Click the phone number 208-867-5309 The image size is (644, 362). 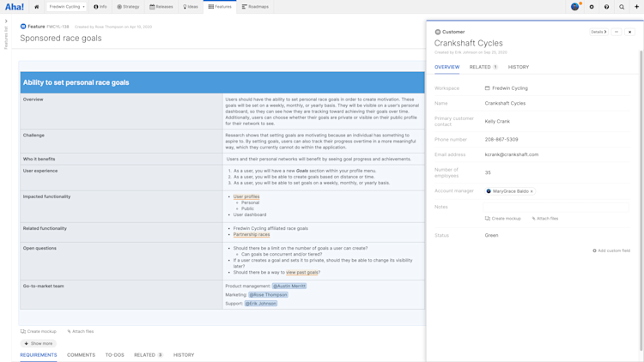point(501,140)
